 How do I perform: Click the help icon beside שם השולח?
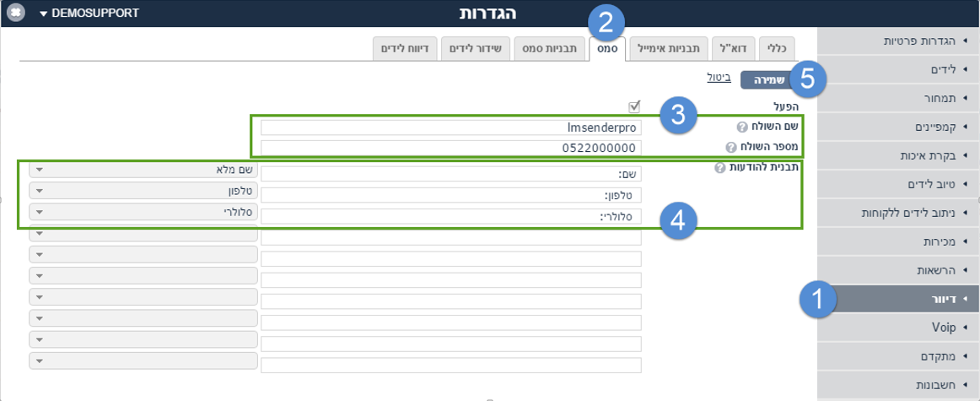[x=742, y=127]
